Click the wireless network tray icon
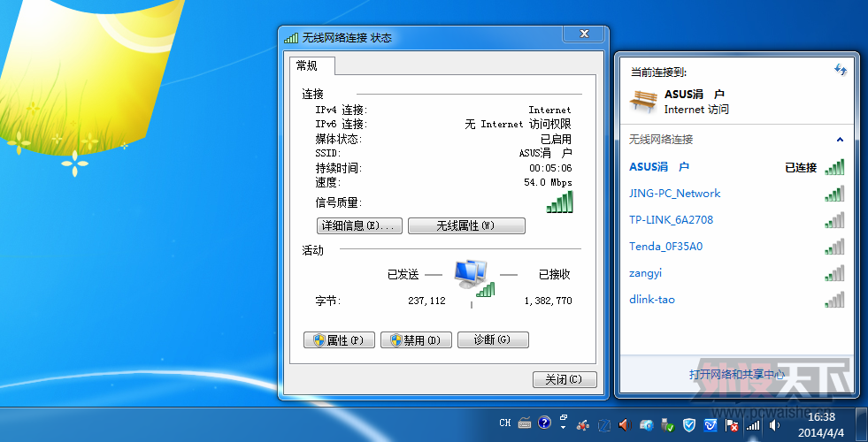The height and width of the screenshot is (442, 868). click(x=753, y=425)
